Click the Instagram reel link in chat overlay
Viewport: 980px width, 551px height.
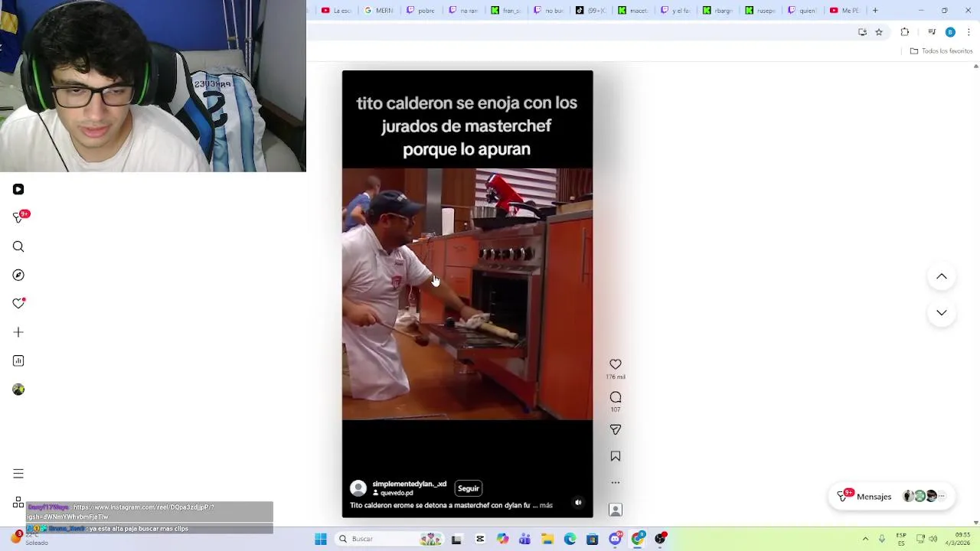121,512
